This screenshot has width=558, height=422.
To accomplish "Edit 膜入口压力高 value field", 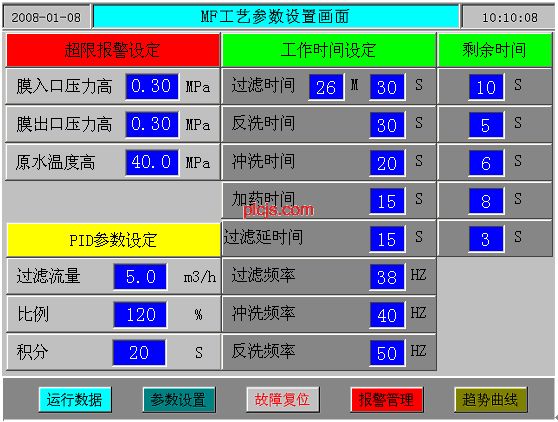I will [152, 86].
